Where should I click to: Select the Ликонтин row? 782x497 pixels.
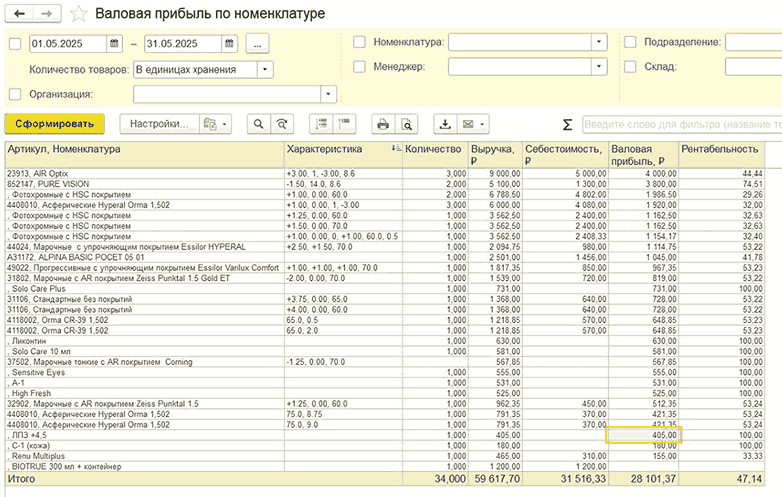click(x=385, y=341)
